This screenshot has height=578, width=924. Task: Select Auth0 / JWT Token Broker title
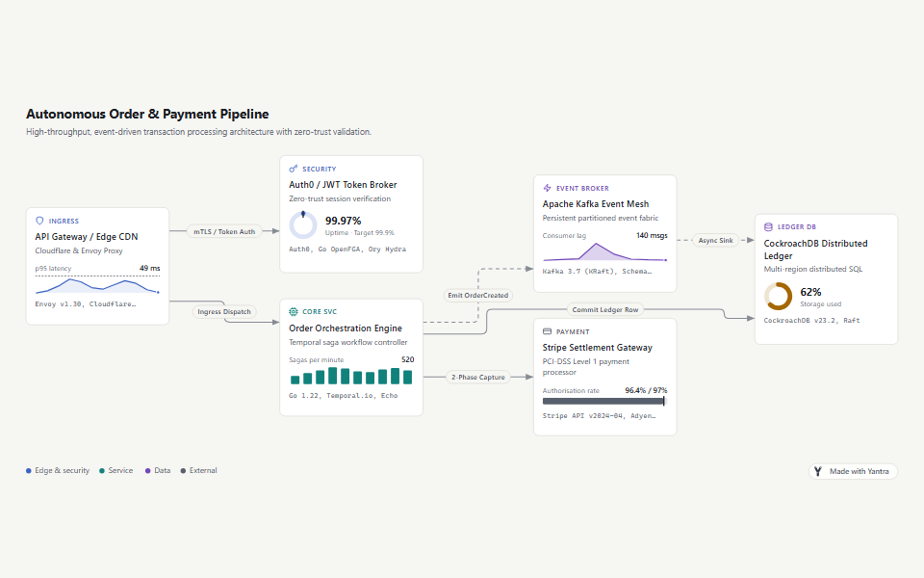(x=343, y=185)
